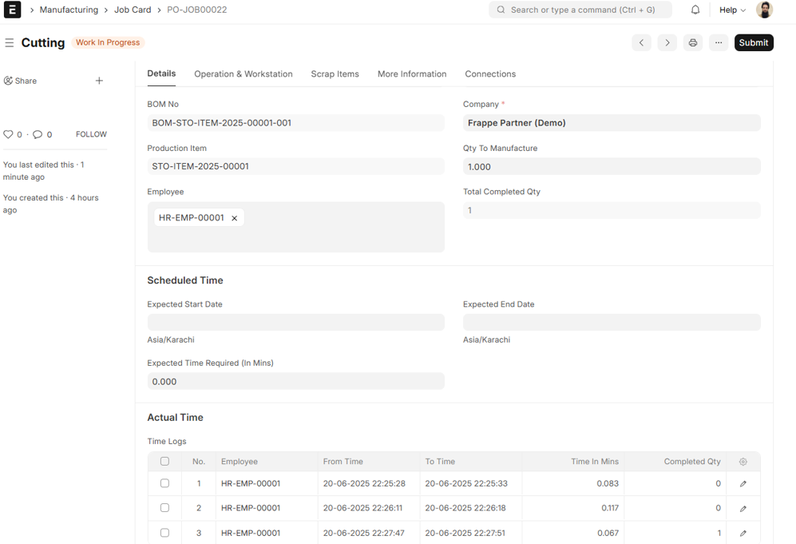Edit time log row 1 pencil icon
This screenshot has height=544, width=796.
(x=743, y=484)
